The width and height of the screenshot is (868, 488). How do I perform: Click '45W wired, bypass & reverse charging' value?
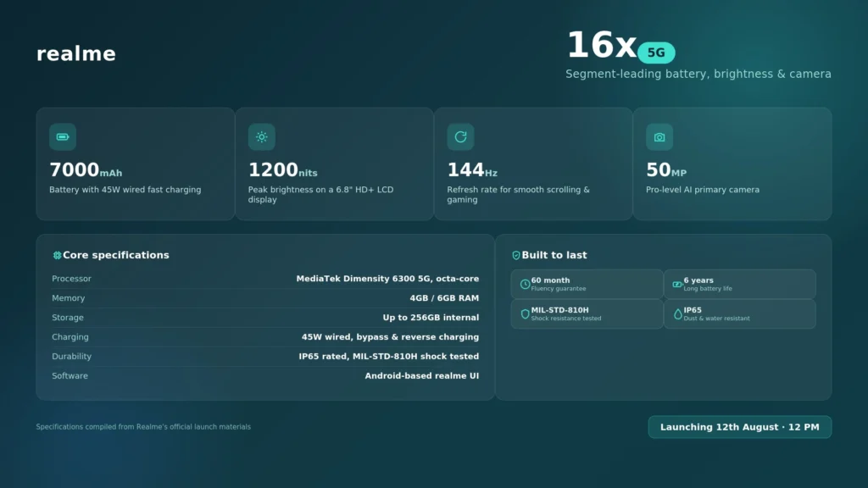(x=390, y=337)
